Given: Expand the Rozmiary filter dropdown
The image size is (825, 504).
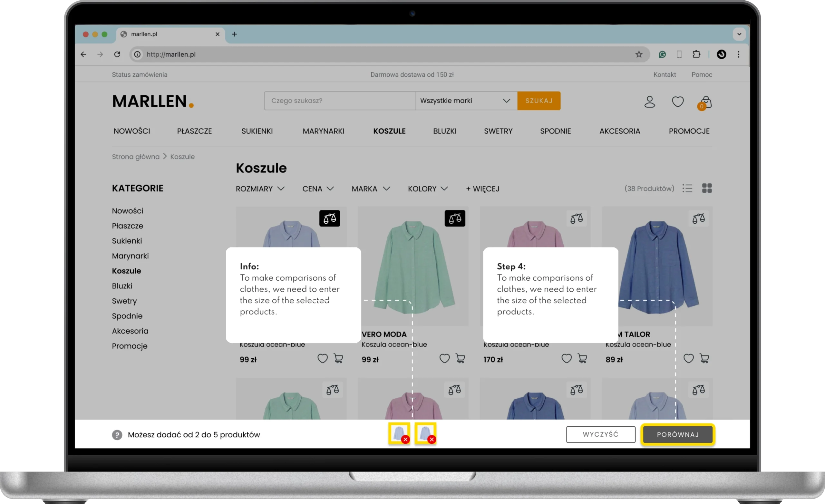Looking at the screenshot, I should [260, 189].
